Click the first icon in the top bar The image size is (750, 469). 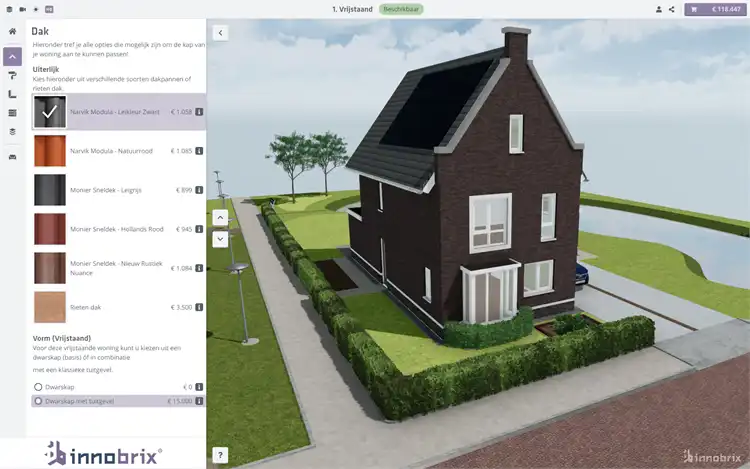click(x=9, y=9)
